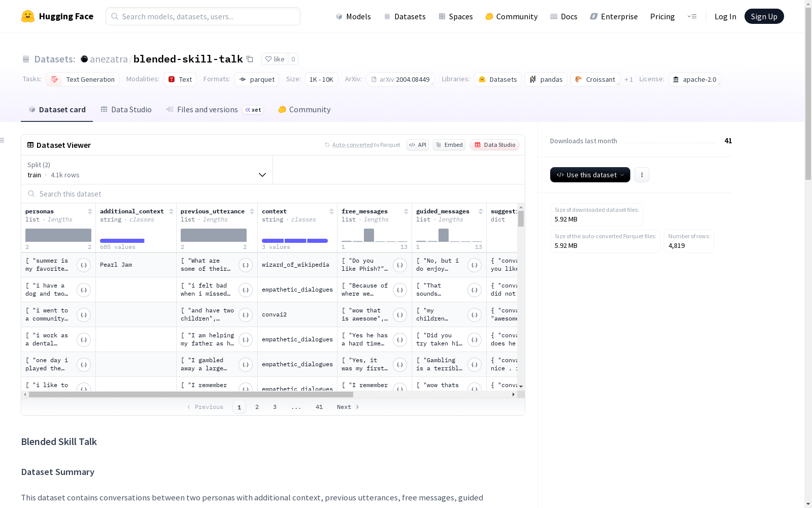Viewport: 812px width, 508px height.
Task: Open the three-dot more options menu
Action: [642, 175]
